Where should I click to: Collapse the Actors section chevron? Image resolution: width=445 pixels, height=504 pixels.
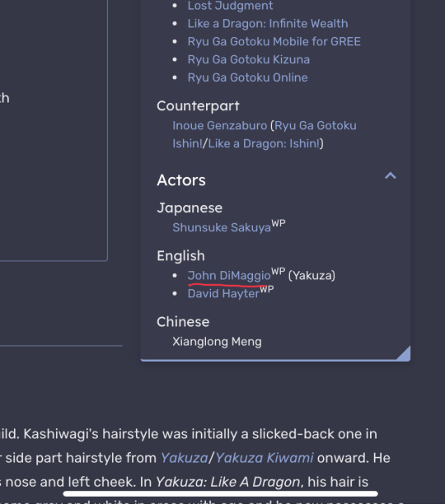tap(391, 175)
